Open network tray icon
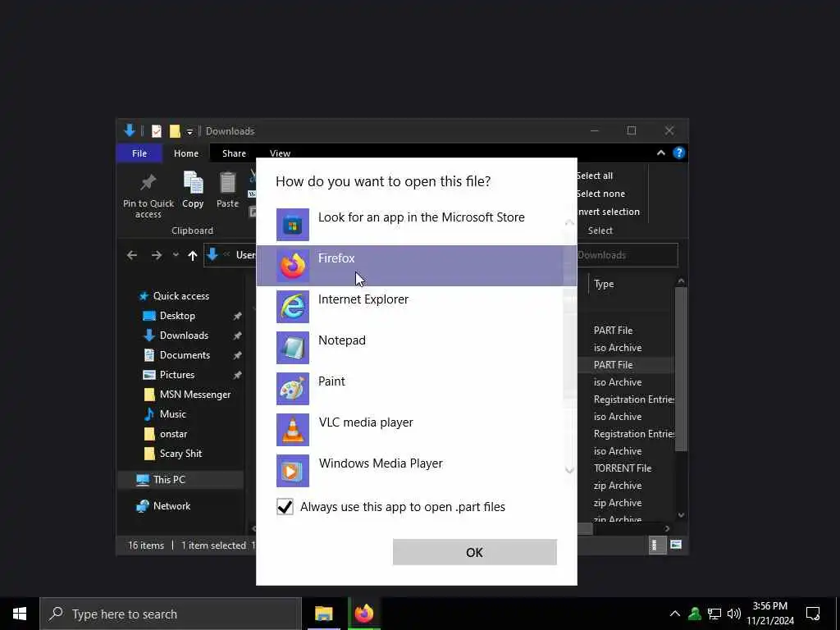This screenshot has width=840, height=630. [x=714, y=614]
